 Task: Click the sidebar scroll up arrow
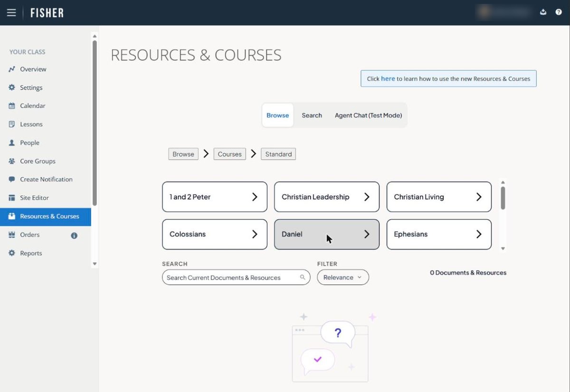point(95,36)
